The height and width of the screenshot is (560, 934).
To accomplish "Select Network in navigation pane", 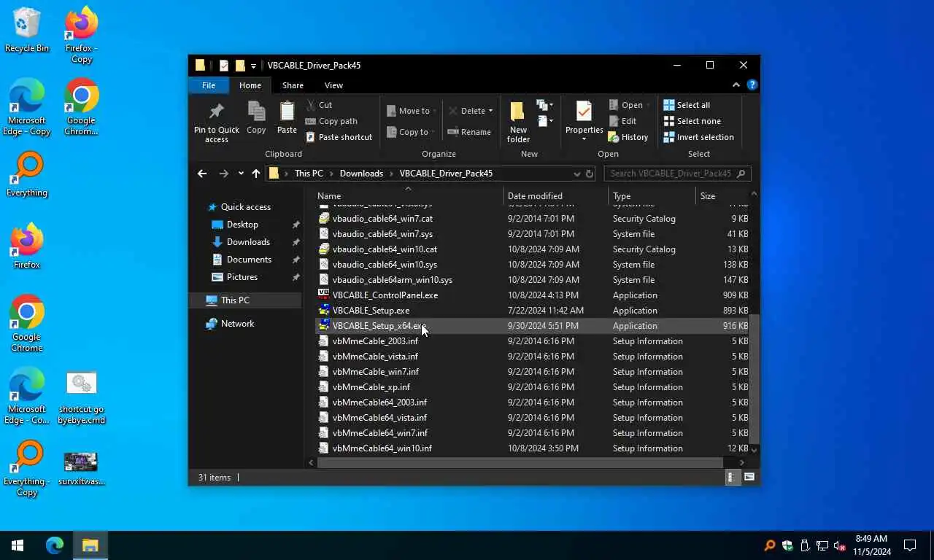I will 237,324.
